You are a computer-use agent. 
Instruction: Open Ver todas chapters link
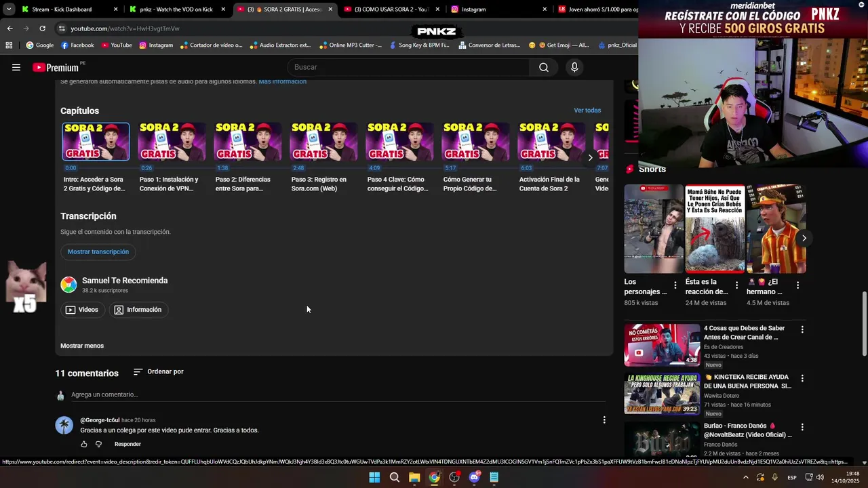pos(587,110)
